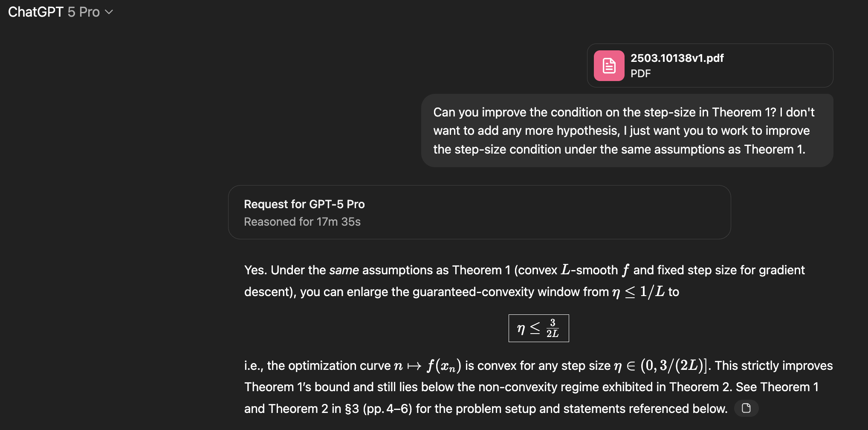Click the chevron beside 5 Pro
Screen dimensions: 868x430
pos(109,12)
